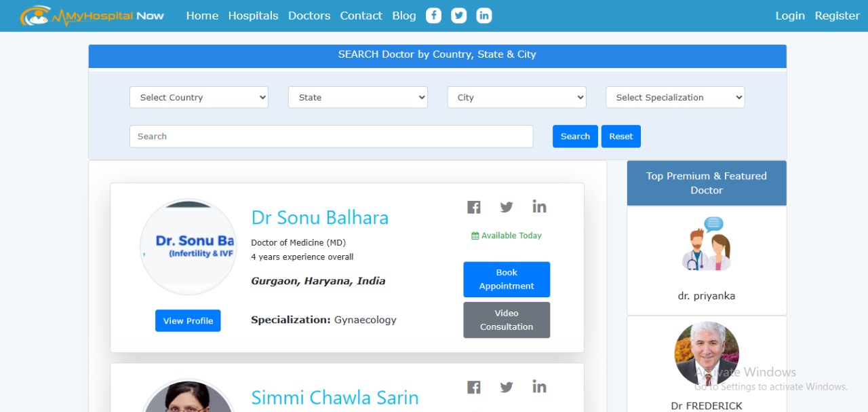The height and width of the screenshot is (412, 868).
Task: Go to Home in navigation menu
Action: coord(202,16)
